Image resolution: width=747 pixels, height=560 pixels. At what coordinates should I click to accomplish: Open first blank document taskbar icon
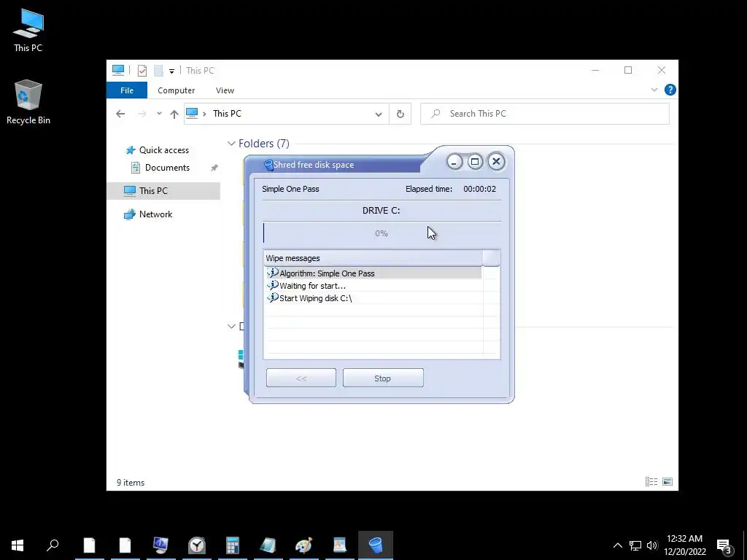point(90,545)
